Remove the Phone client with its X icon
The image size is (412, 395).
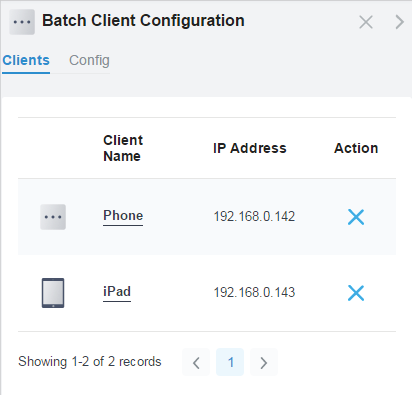click(x=356, y=217)
